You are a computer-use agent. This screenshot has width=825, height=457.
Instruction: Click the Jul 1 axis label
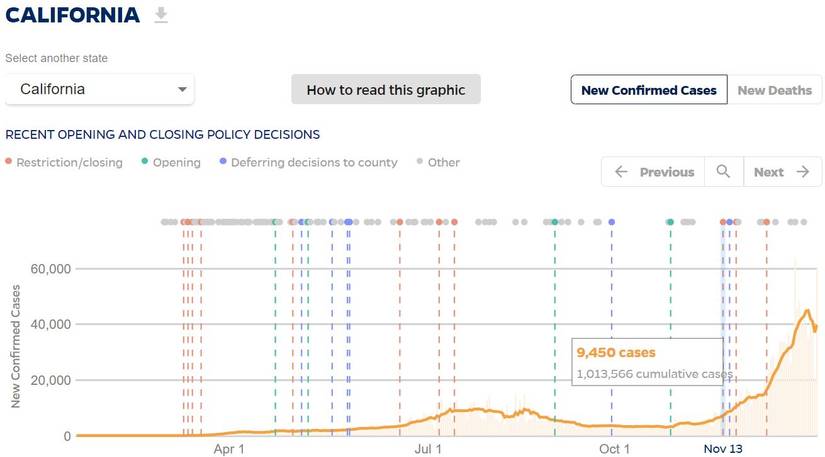[x=428, y=450]
